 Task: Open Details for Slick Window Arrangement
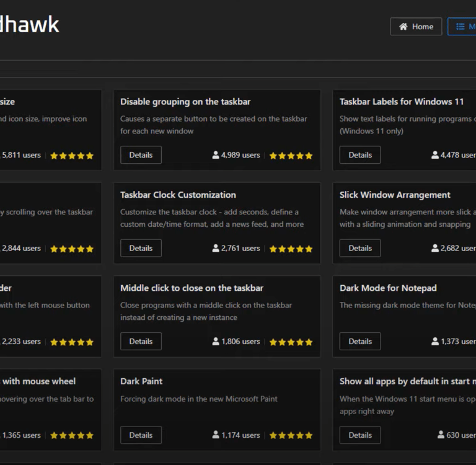pyautogui.click(x=360, y=248)
